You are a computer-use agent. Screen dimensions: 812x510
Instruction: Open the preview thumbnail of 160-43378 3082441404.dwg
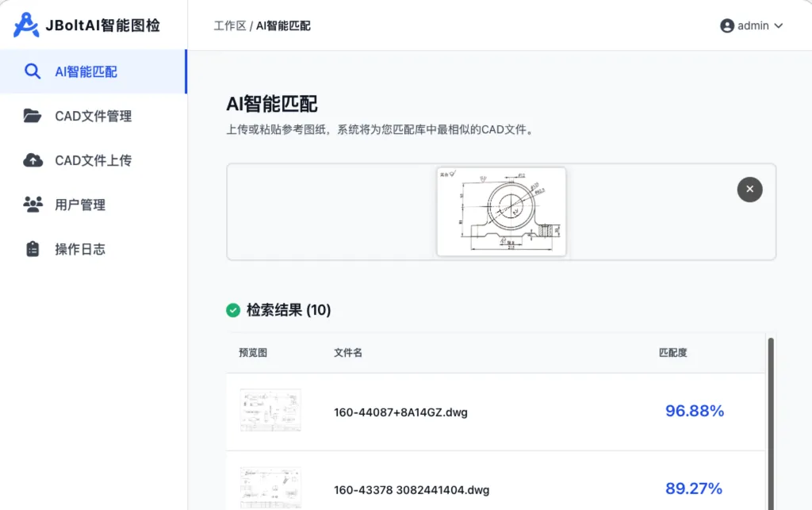point(270,485)
